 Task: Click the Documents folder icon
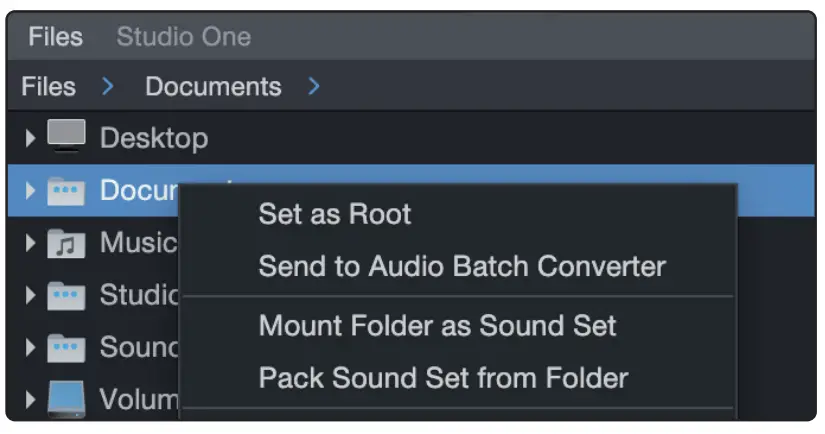(66, 191)
